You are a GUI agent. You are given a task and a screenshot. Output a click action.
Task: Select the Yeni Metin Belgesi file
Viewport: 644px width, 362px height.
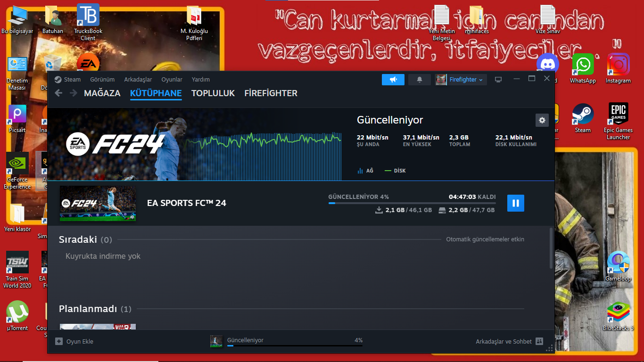point(442,23)
